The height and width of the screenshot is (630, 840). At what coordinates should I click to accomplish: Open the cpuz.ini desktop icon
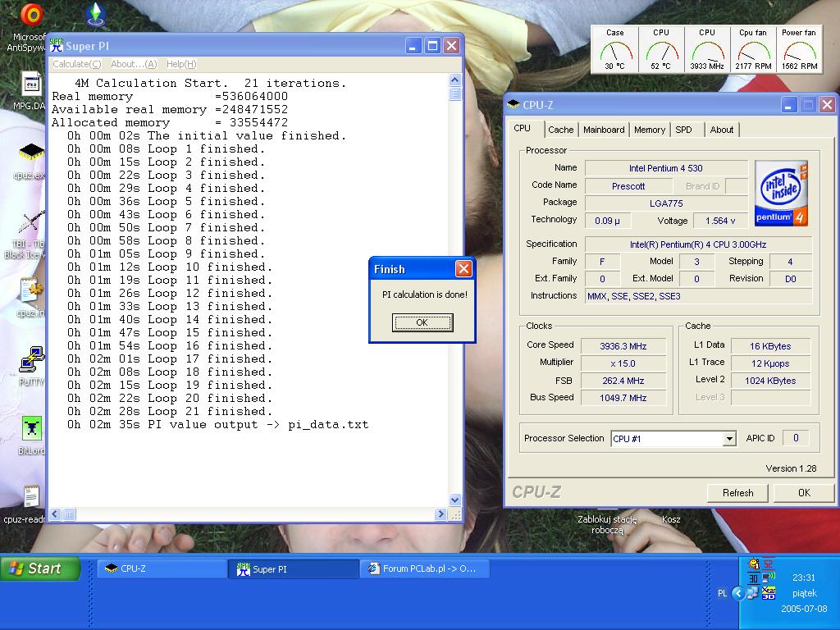(31, 291)
